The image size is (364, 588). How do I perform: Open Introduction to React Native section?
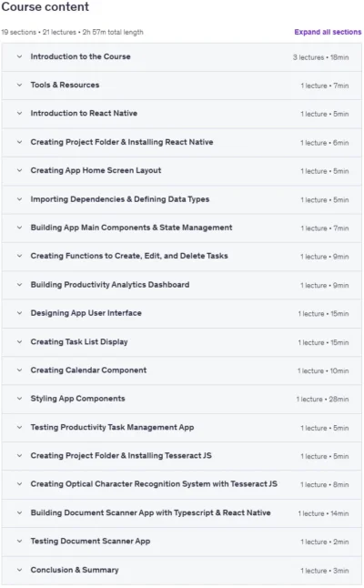pyautogui.click(x=181, y=114)
